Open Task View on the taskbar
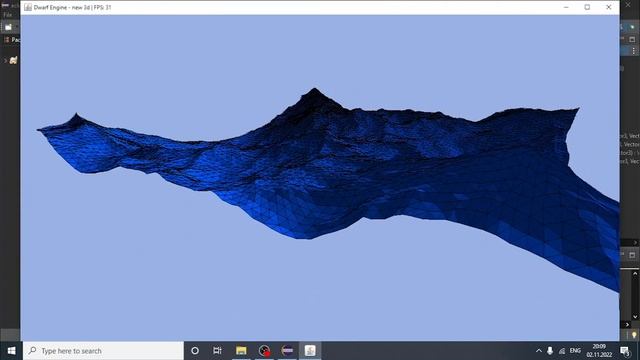The image size is (640, 360). tap(217, 351)
